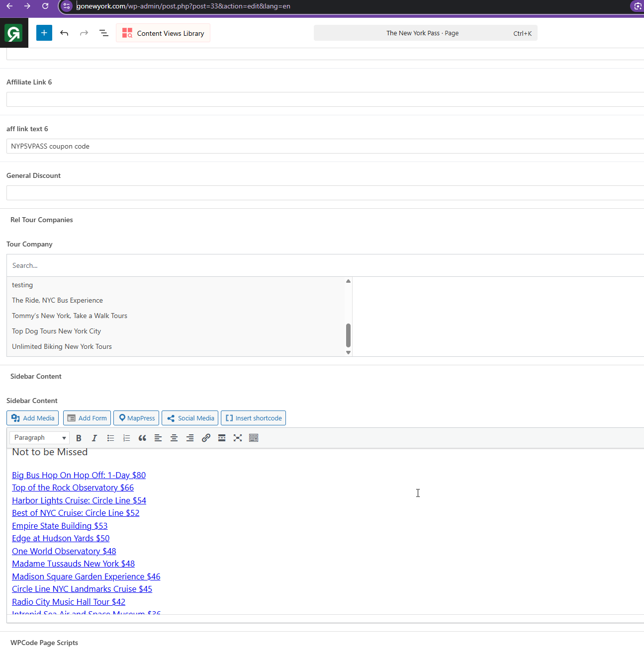The image size is (644, 653).
Task: Click the Social Media button
Action: pos(190,418)
